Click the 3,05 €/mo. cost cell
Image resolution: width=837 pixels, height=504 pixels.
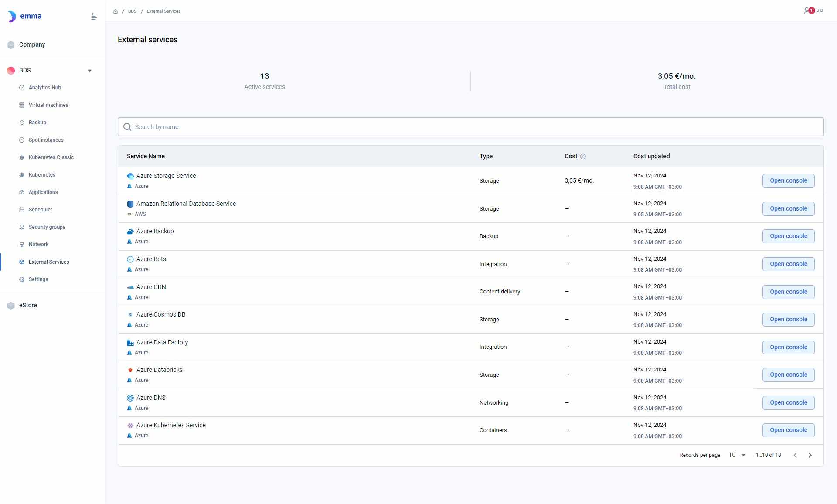[x=579, y=181]
